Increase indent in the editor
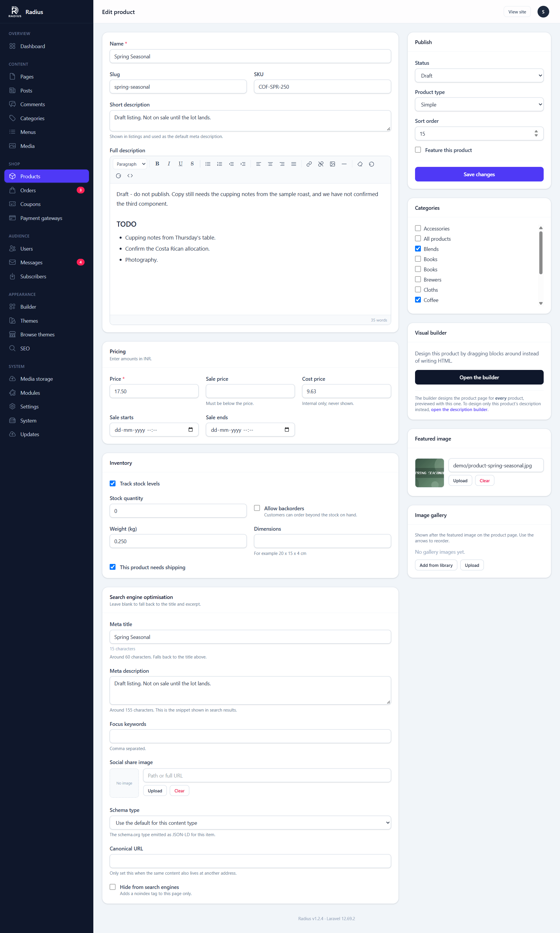Viewport: 560px width, 933px height. 243,164
